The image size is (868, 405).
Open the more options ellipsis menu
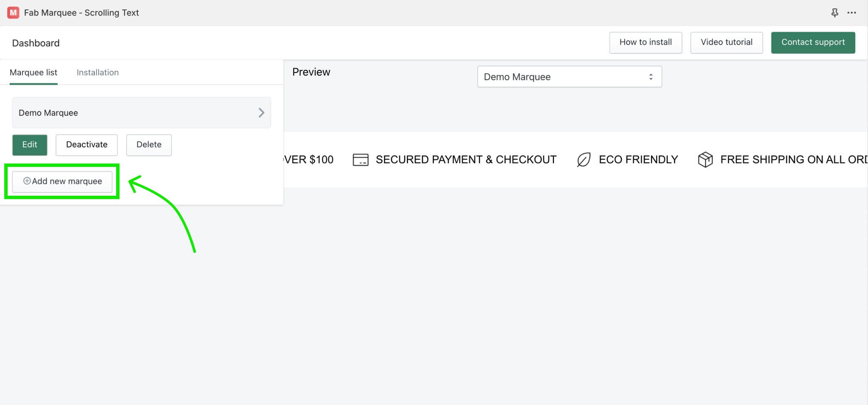pos(852,13)
